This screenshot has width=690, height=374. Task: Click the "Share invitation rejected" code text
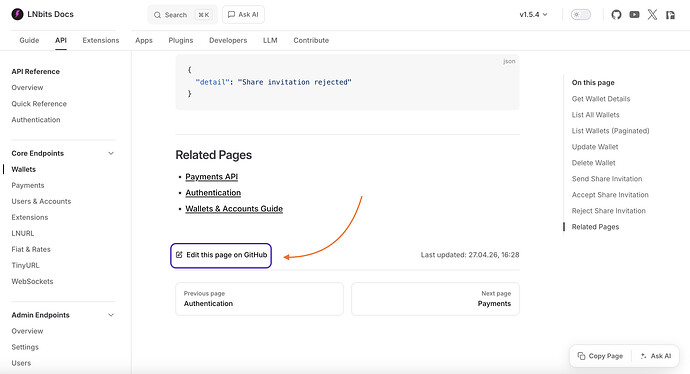(x=294, y=82)
